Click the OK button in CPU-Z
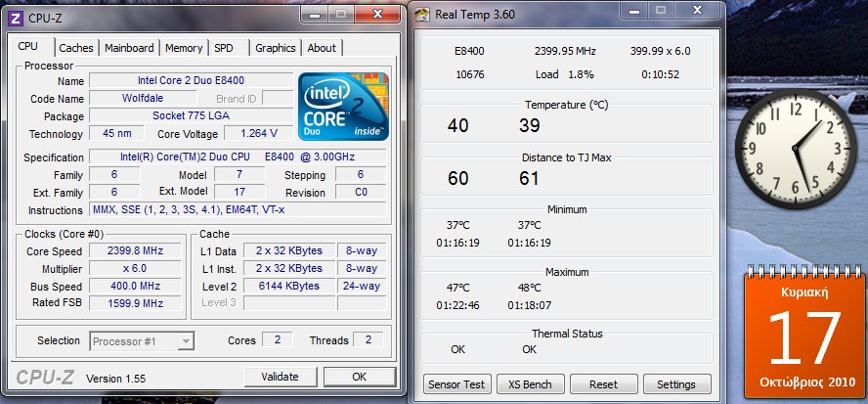Image resolution: width=868 pixels, height=404 pixels. [360, 377]
